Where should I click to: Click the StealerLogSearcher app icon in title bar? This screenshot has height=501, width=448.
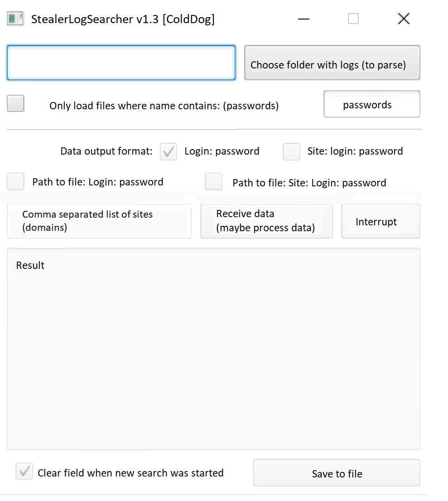tap(15, 19)
